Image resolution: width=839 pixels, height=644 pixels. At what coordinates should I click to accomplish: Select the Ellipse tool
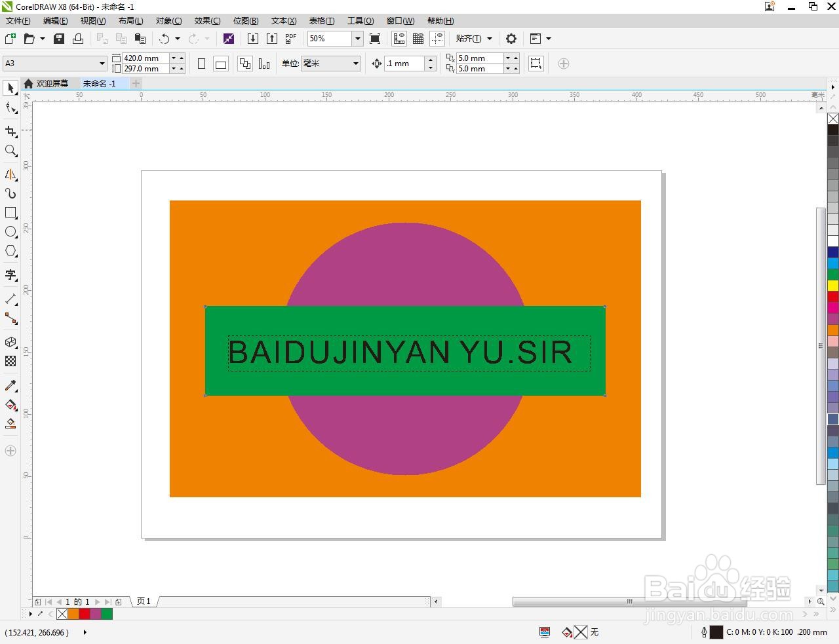click(10, 232)
